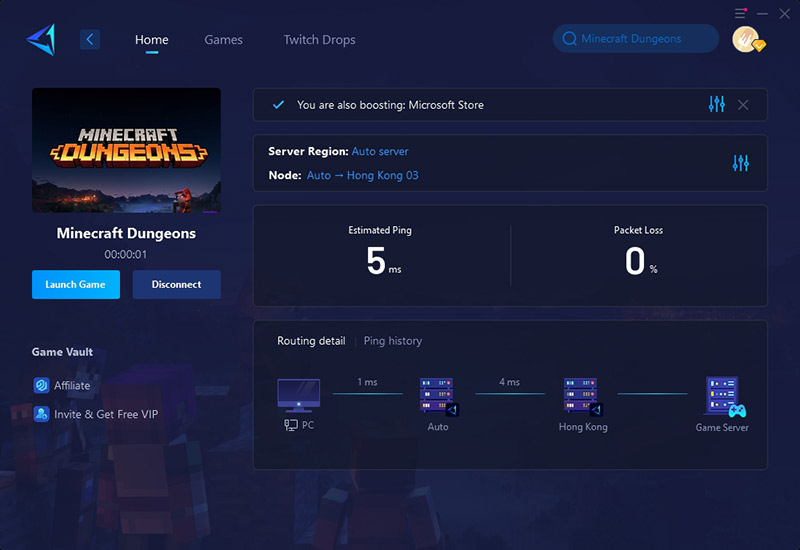Go back using the arrow button
800x550 pixels.
(x=90, y=39)
